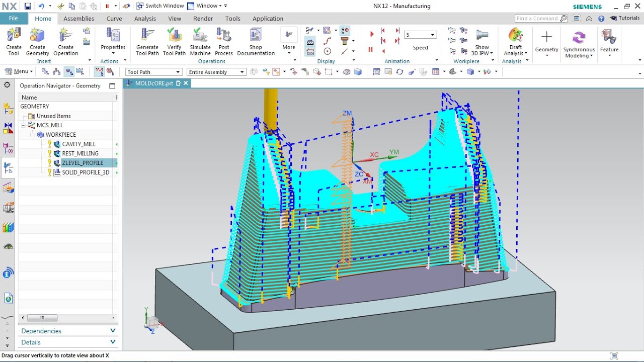Click the Create Operation icon
This screenshot has width=644, height=362.
[65, 35]
